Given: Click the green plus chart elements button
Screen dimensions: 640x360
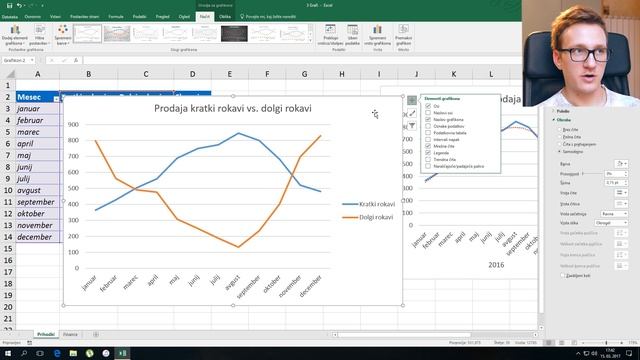Looking at the screenshot, I should coord(412,100).
